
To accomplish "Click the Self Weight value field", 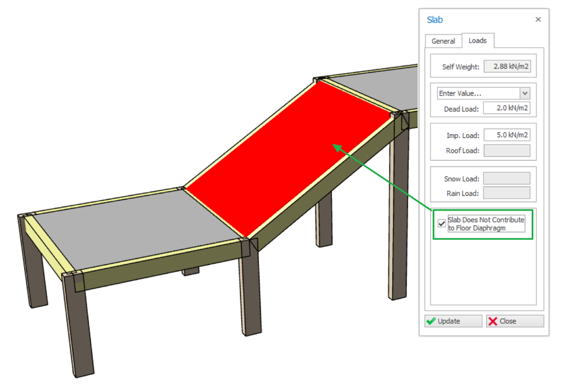I will click(x=506, y=67).
